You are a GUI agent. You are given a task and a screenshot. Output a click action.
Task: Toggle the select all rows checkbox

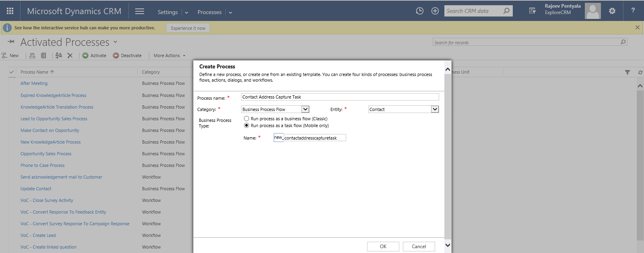[12, 72]
